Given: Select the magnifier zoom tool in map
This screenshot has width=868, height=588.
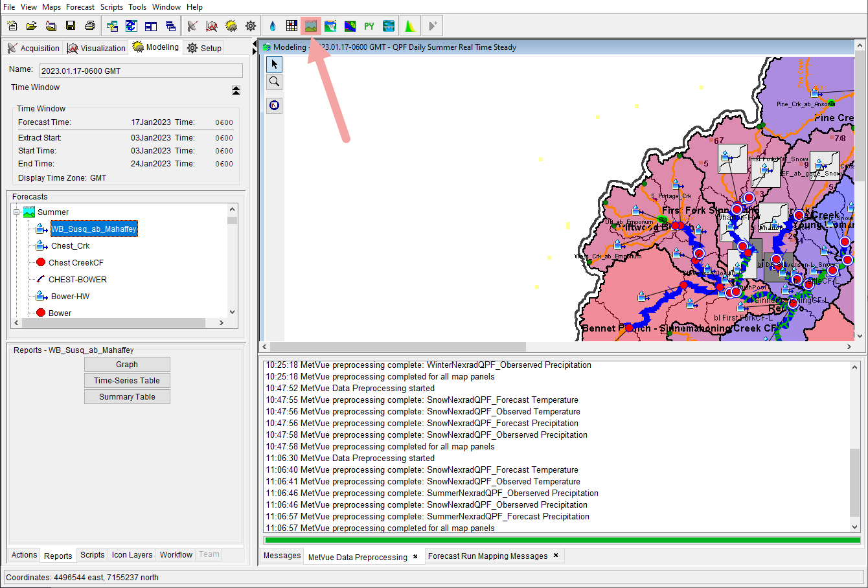Looking at the screenshot, I should tap(275, 82).
